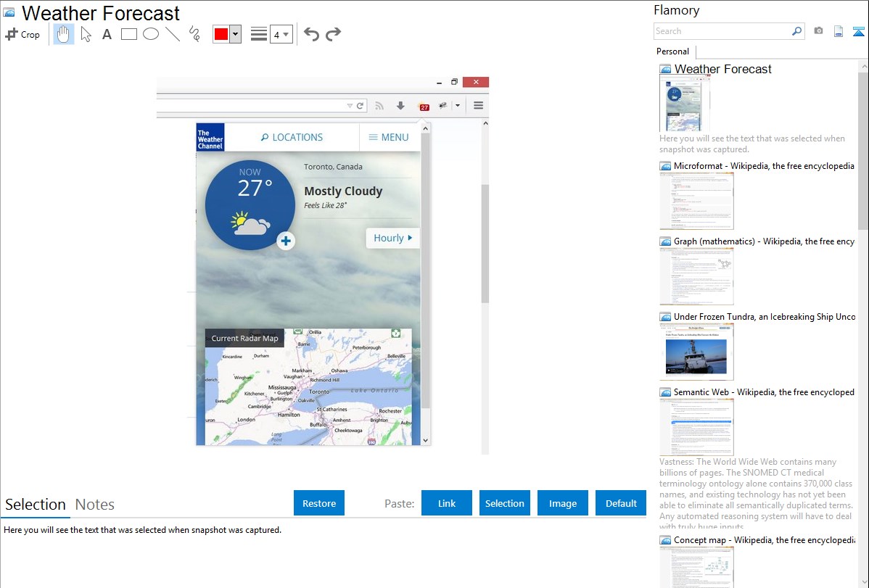Redo the undone annotation
The width and height of the screenshot is (869, 588).
[x=333, y=34]
